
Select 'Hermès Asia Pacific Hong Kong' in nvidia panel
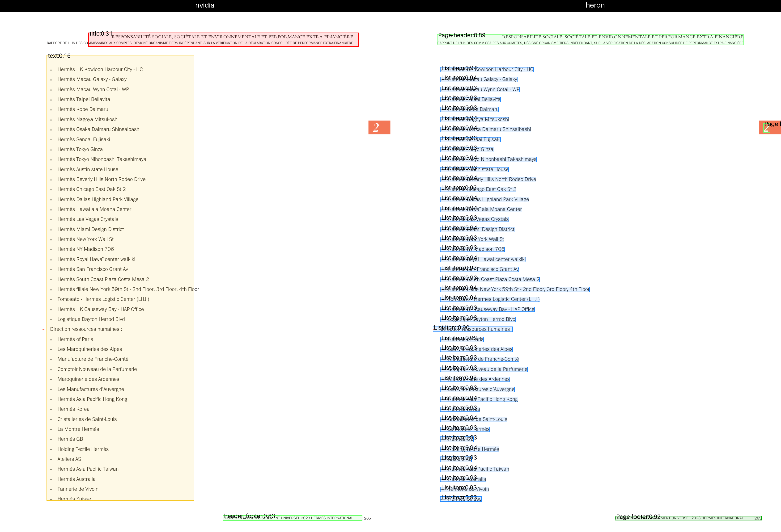(92, 399)
